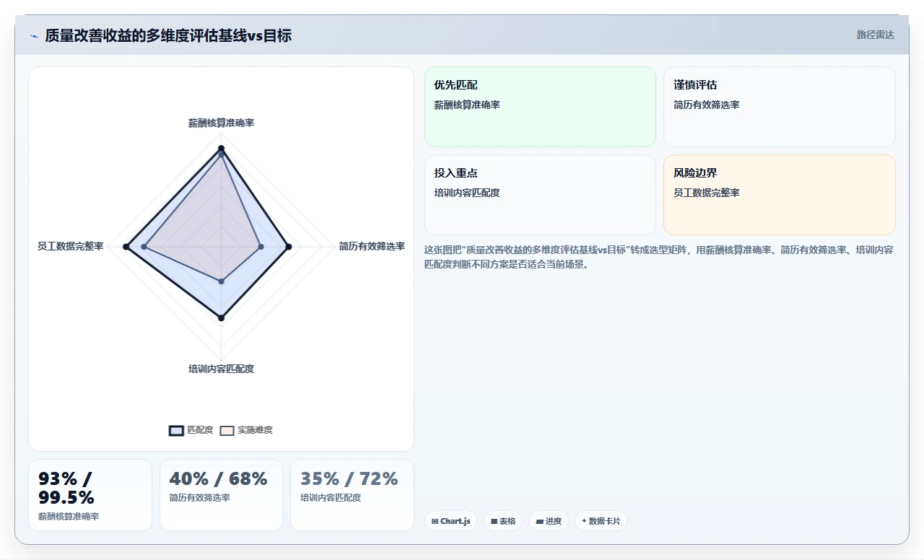
Task: Toggle the 实施难度 legend item
Action: [246, 430]
